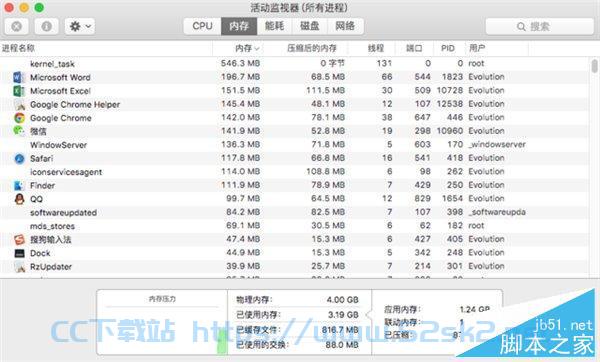Click the 已使用内存 3.19 GB value

point(343,315)
